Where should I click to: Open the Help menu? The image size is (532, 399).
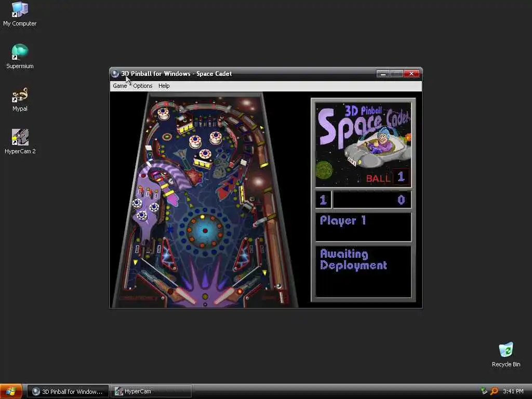[x=164, y=86]
